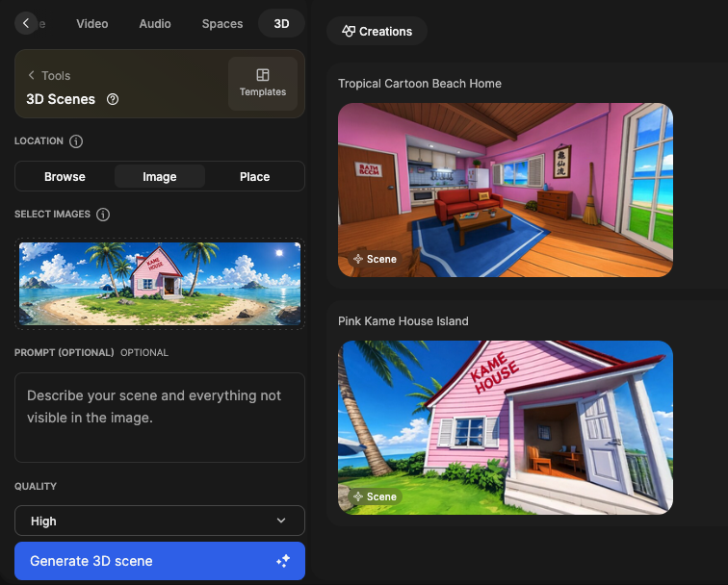
Task: Choose the Browse location option
Action: click(x=65, y=177)
